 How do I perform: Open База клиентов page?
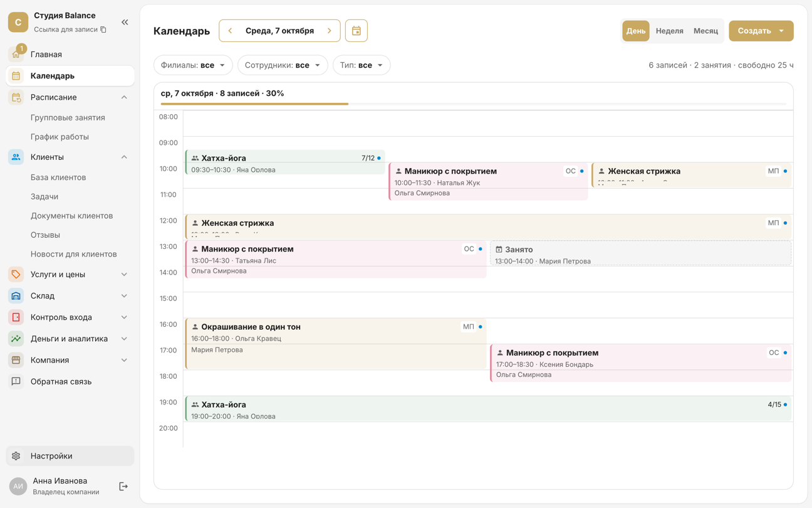click(58, 177)
